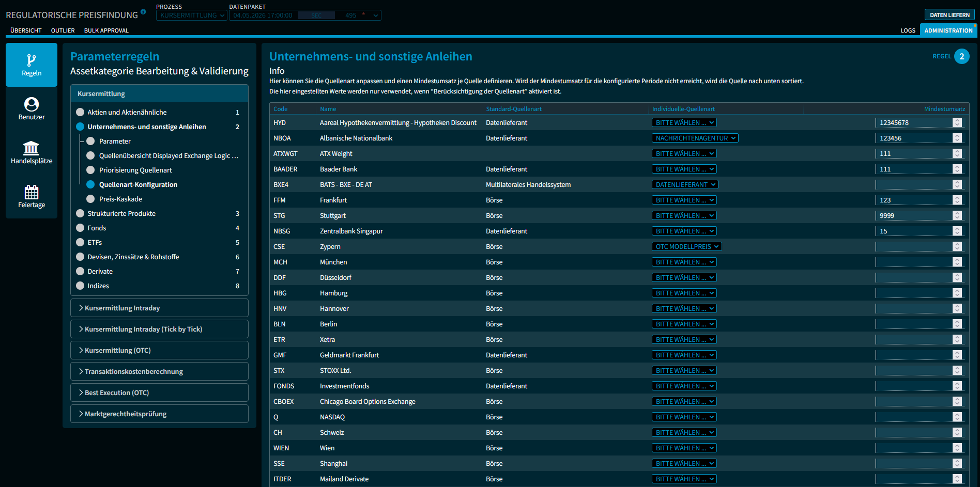Sort table by Name column
Viewport: 980px width, 487px height.
click(328, 109)
